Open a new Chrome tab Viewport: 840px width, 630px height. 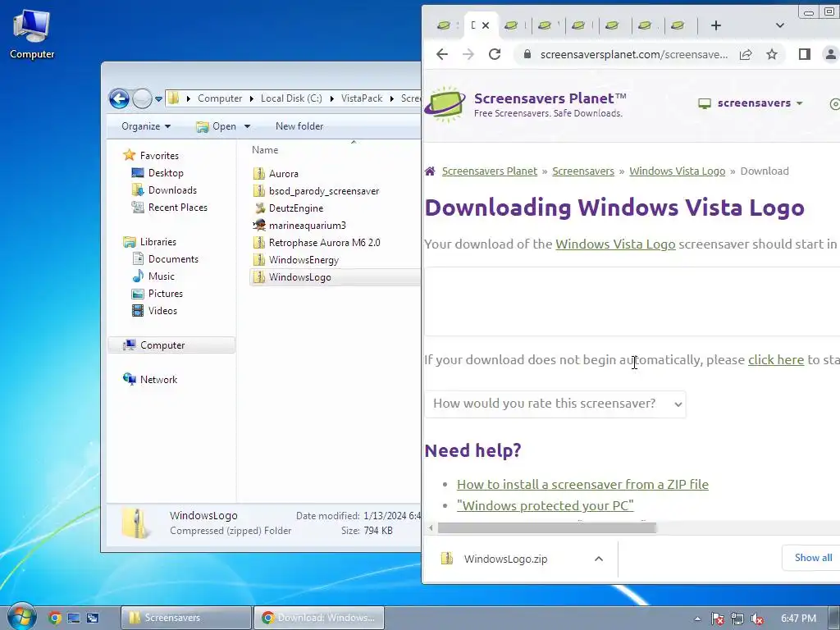point(715,25)
